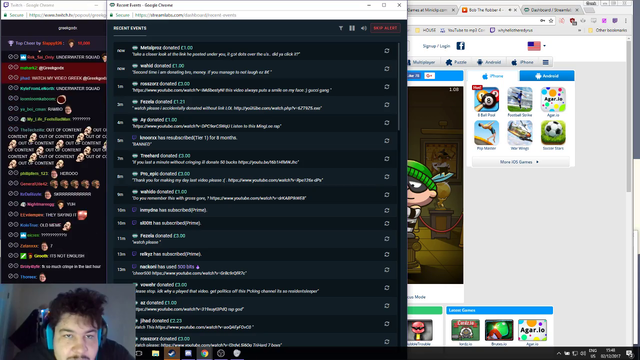
Task: Click the SKIP ALERT button
Action: pyautogui.click(x=385, y=28)
